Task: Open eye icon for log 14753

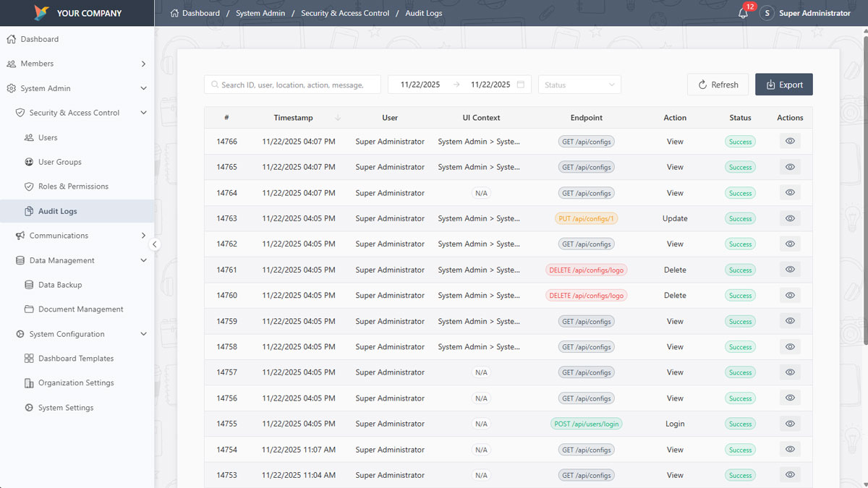Action: click(790, 475)
